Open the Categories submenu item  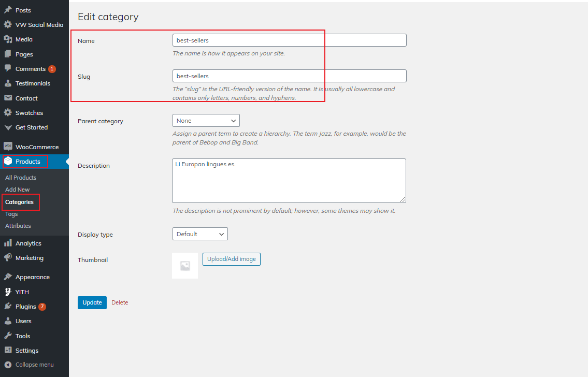(x=19, y=202)
